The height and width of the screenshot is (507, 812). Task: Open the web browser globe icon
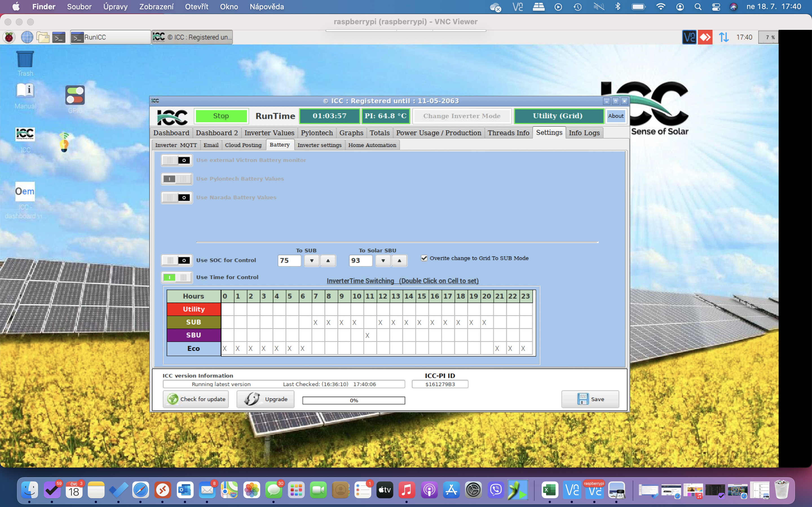coord(27,37)
